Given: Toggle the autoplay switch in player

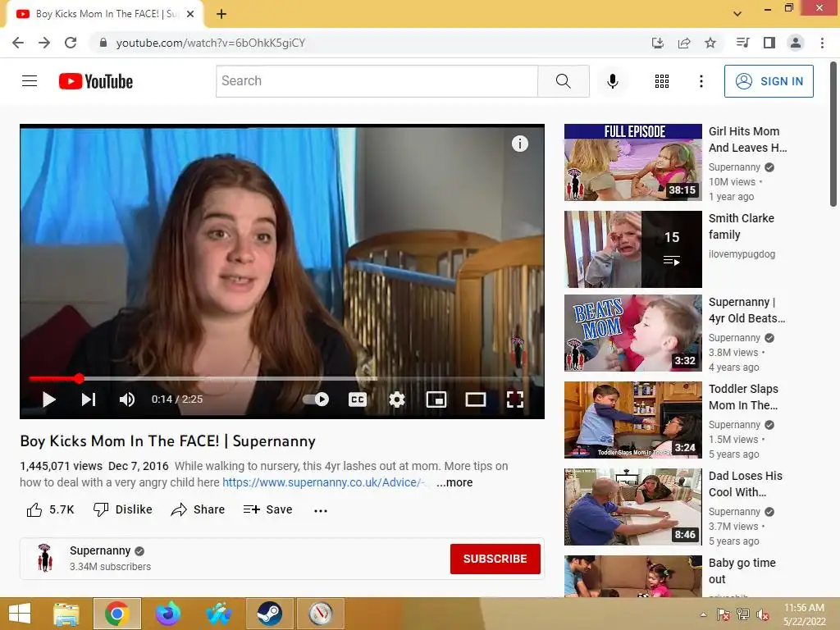Looking at the screenshot, I should coord(316,399).
